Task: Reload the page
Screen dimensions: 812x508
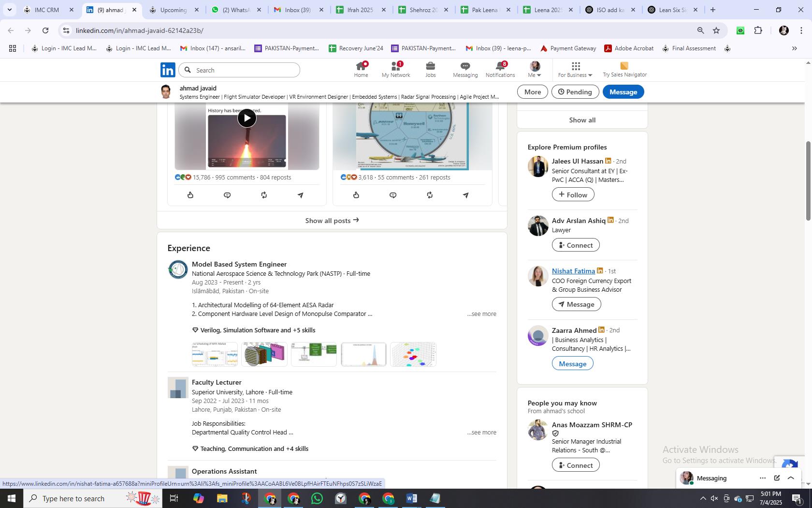Action: tap(45, 30)
